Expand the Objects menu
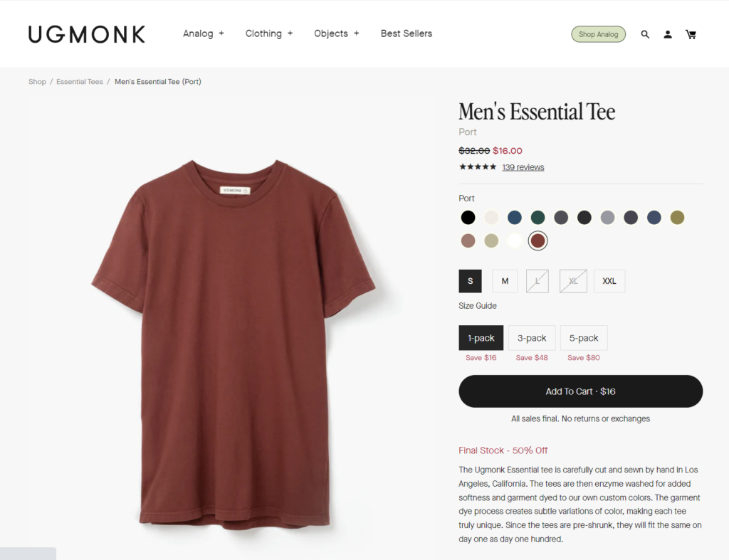 coord(337,33)
